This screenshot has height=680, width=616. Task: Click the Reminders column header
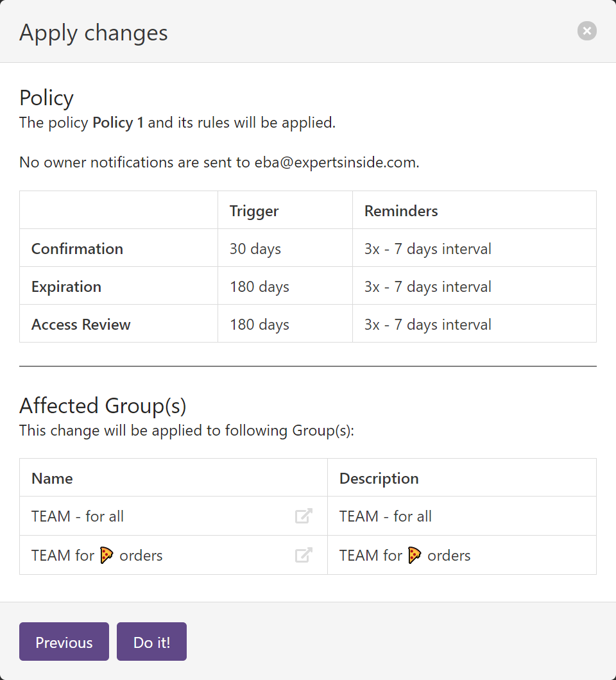tap(401, 210)
